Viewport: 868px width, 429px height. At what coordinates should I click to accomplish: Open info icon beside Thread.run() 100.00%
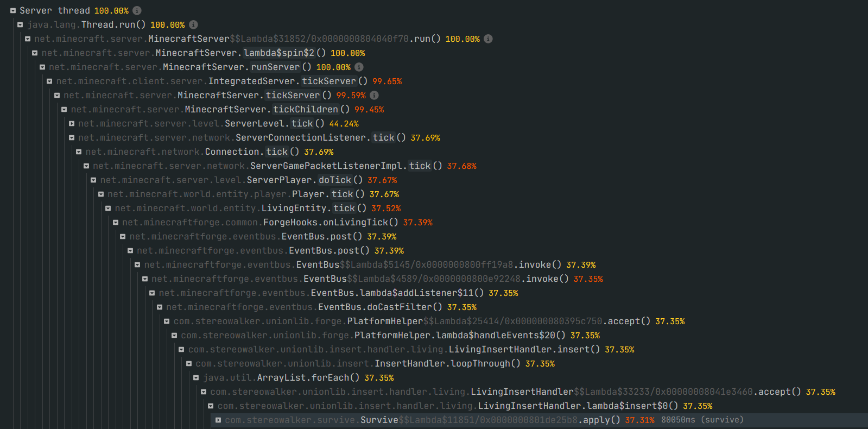pos(193,24)
